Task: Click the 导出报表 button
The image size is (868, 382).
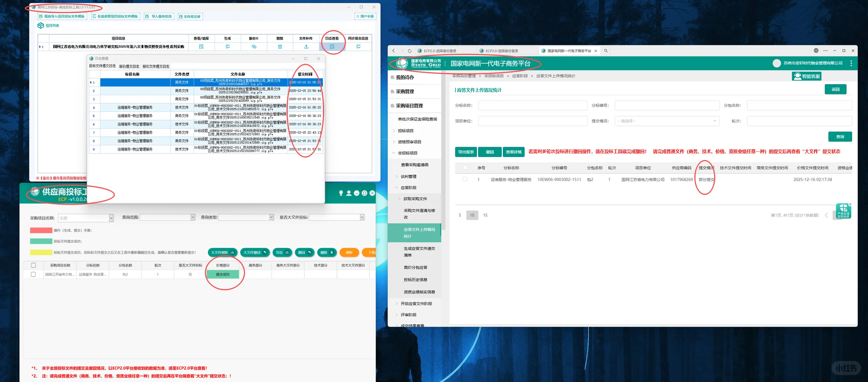Action: 466,152
